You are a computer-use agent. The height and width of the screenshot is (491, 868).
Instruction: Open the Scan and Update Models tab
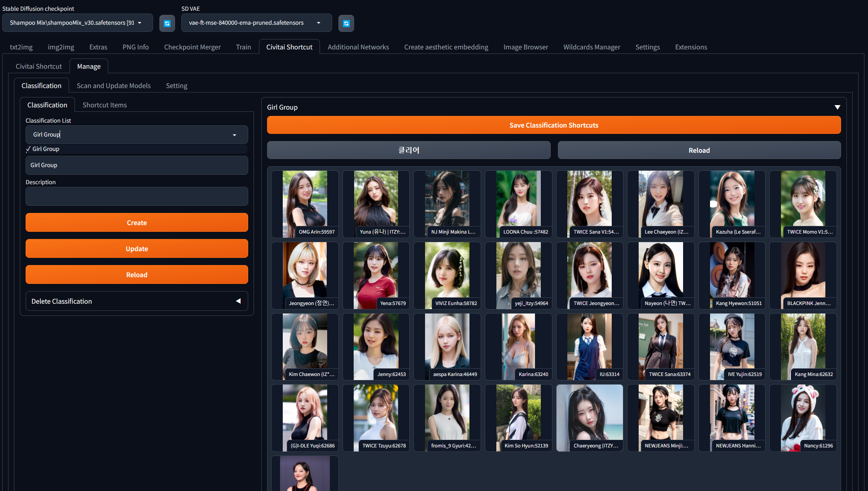(x=114, y=86)
